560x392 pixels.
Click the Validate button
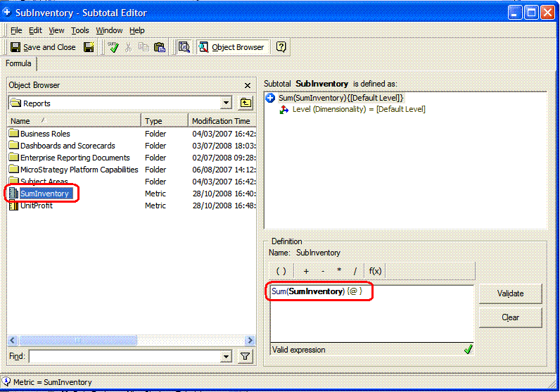pyautogui.click(x=510, y=293)
